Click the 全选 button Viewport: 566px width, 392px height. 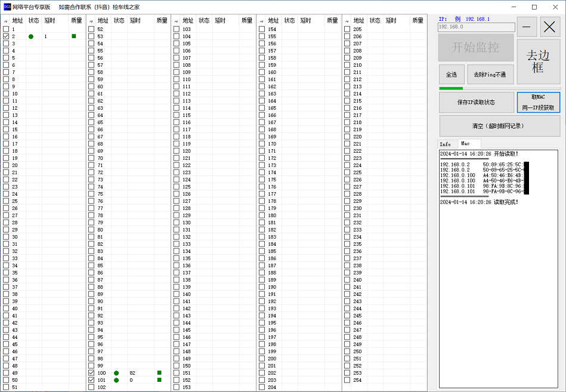451,75
